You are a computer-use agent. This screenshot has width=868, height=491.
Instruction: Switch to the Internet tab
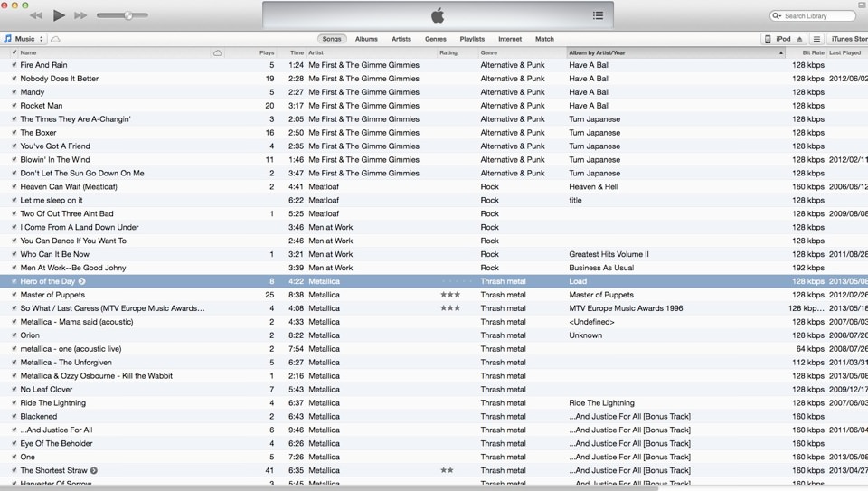click(x=510, y=39)
